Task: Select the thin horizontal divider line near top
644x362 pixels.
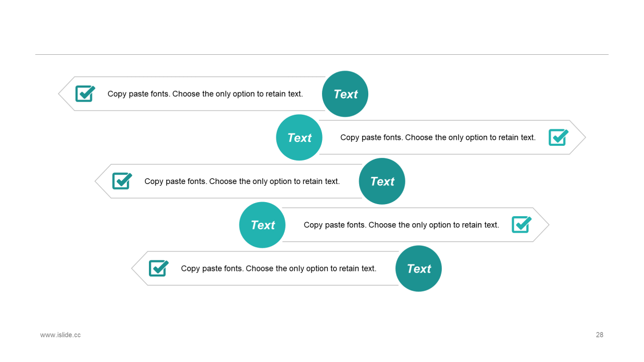Action: pos(322,54)
